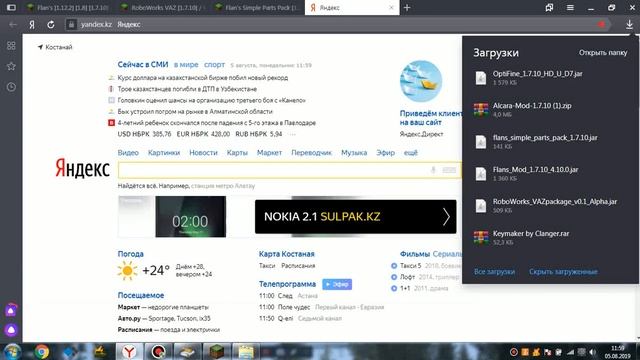Click the volume icon in system tray
The width and height of the screenshot is (640, 360).
593,352
